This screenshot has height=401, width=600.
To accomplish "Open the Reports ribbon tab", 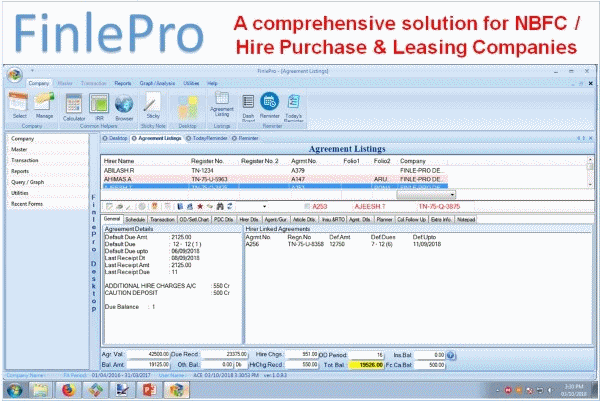I will 122,83.
